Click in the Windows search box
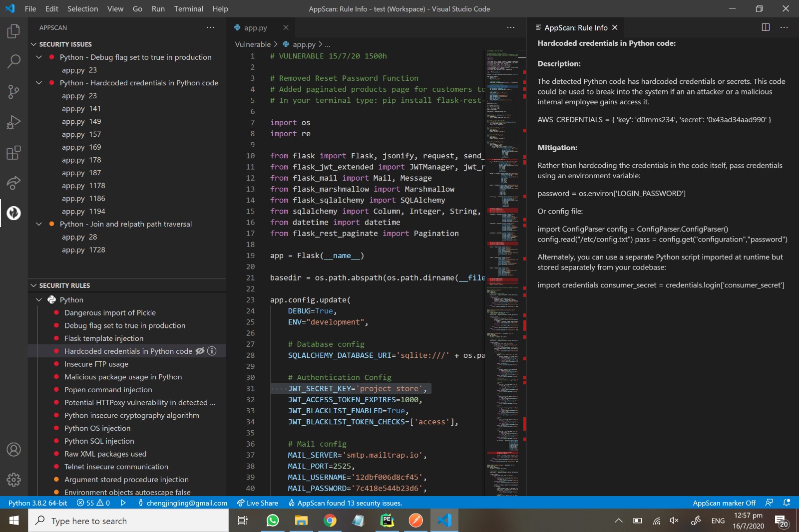 point(129,521)
